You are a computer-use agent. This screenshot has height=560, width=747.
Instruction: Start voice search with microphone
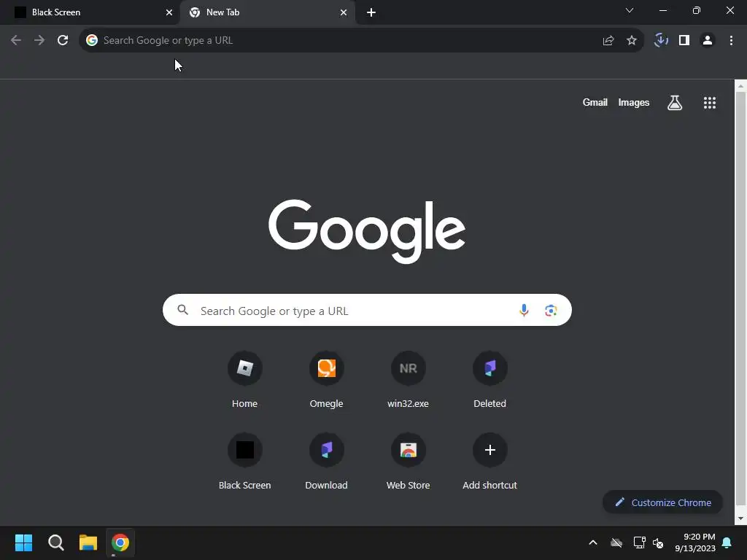(524, 310)
